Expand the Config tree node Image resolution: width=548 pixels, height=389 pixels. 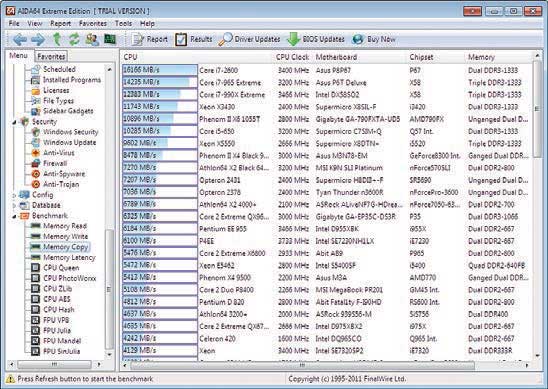tap(14, 195)
